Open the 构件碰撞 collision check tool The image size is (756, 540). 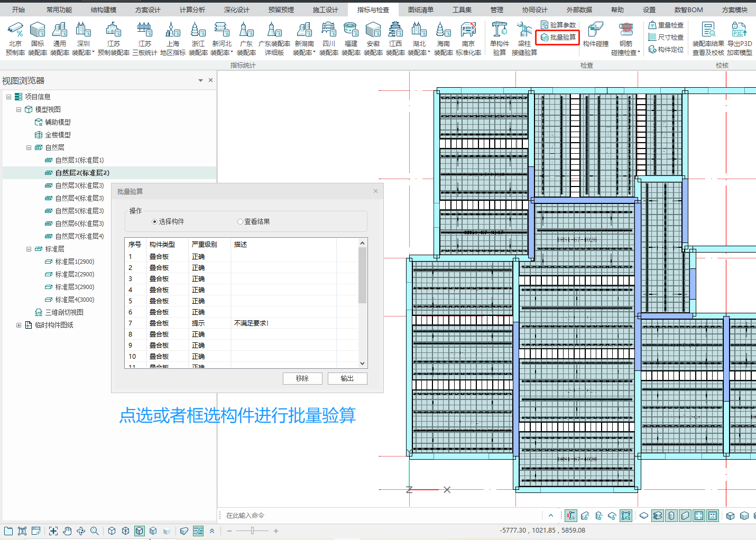point(595,35)
